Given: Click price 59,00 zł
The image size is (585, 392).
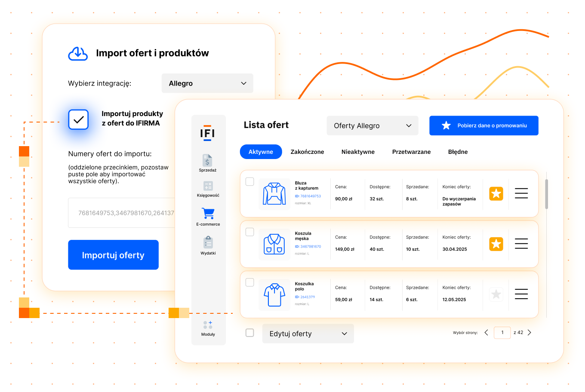Looking at the screenshot, I should [344, 300].
